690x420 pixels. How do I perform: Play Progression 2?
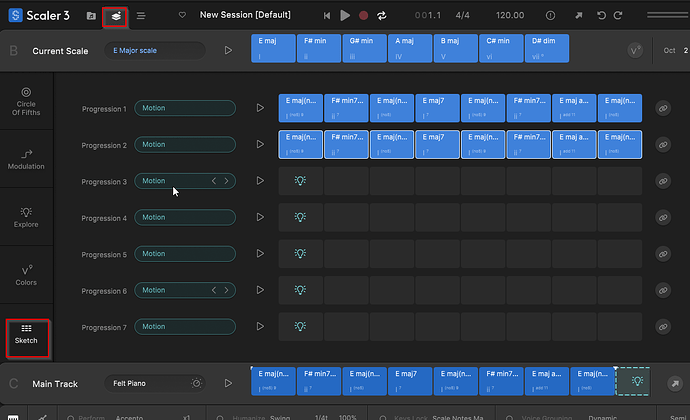(260, 144)
